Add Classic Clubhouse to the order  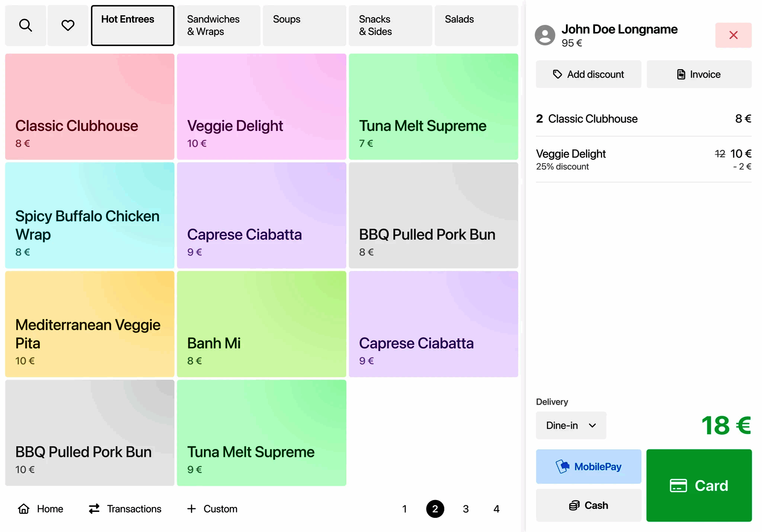point(89,106)
